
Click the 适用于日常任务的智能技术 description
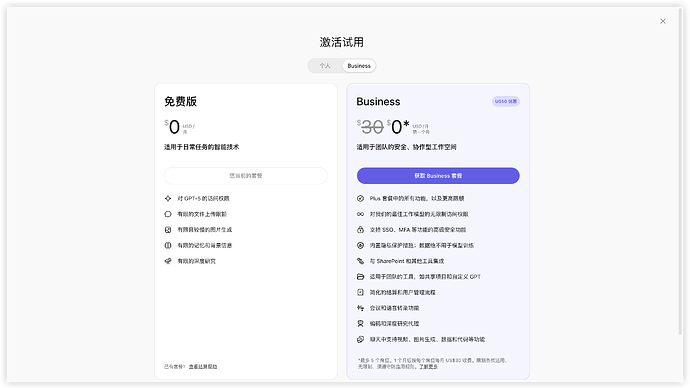click(x=202, y=147)
